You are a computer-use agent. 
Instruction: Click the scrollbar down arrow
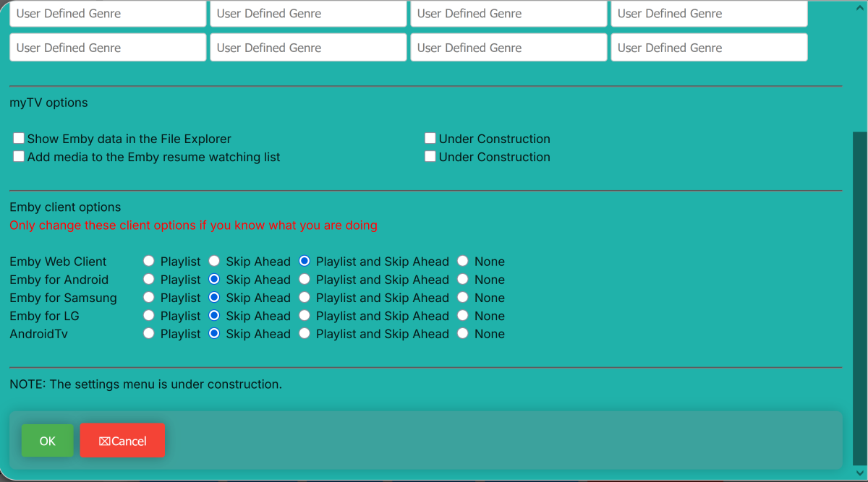pos(859,473)
